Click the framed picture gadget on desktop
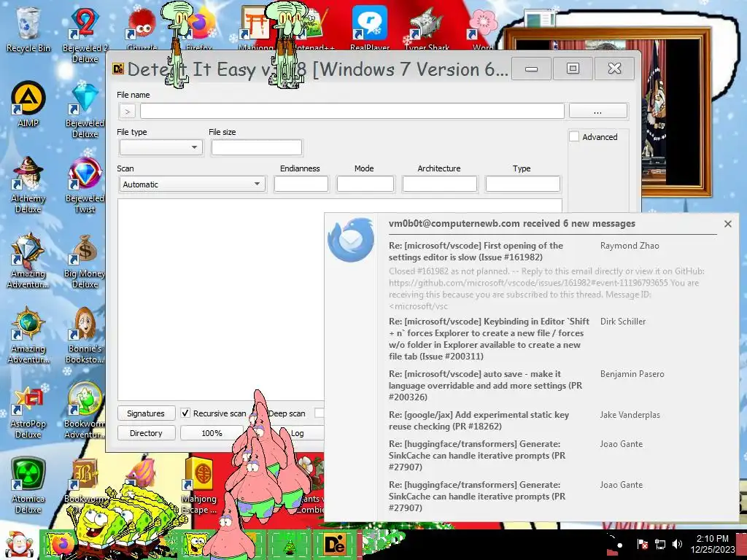 (676, 112)
